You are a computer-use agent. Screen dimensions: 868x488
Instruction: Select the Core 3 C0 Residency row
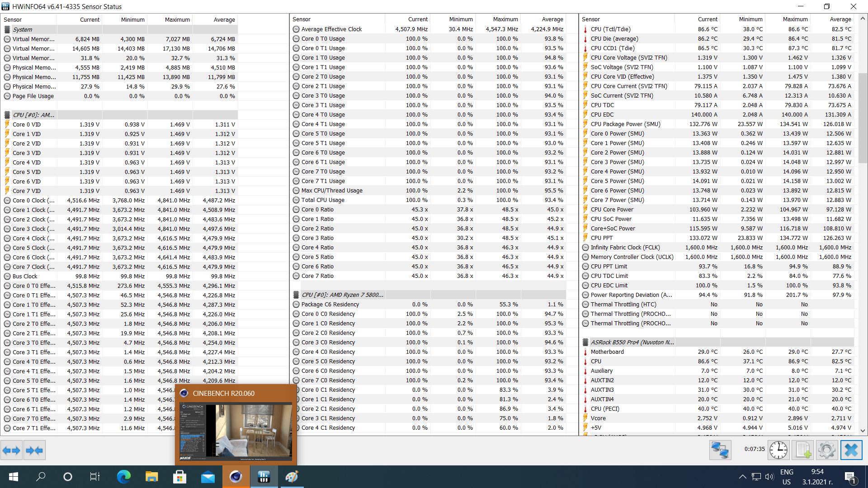429,342
